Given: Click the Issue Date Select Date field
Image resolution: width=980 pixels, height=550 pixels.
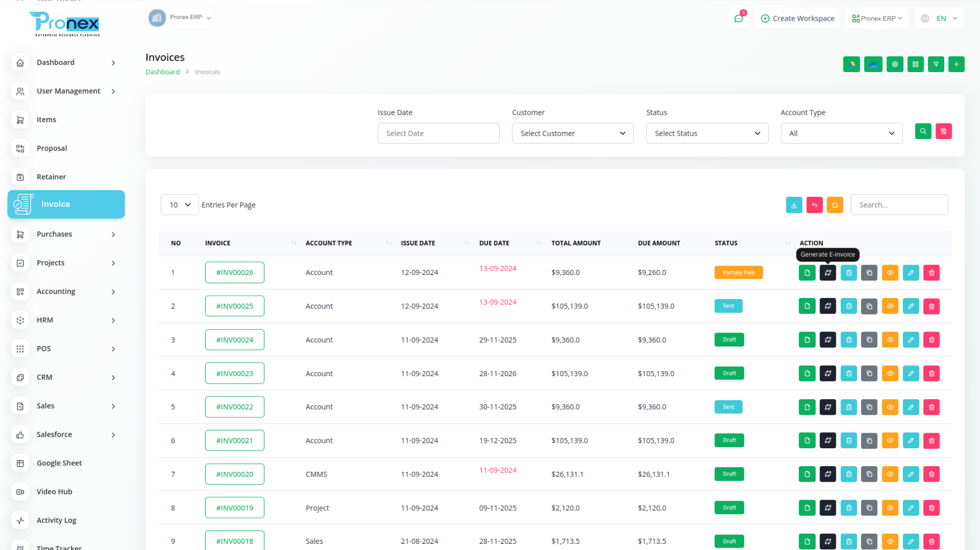Looking at the screenshot, I should pyautogui.click(x=438, y=134).
